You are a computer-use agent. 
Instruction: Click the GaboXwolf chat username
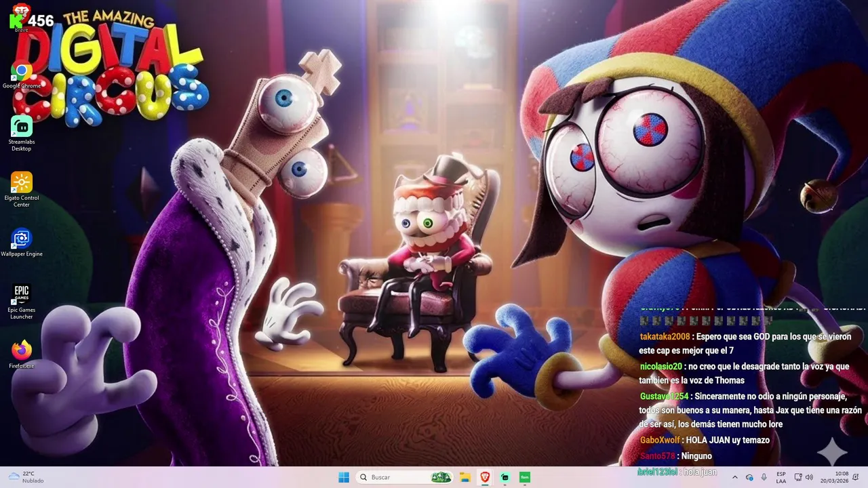[x=660, y=440]
